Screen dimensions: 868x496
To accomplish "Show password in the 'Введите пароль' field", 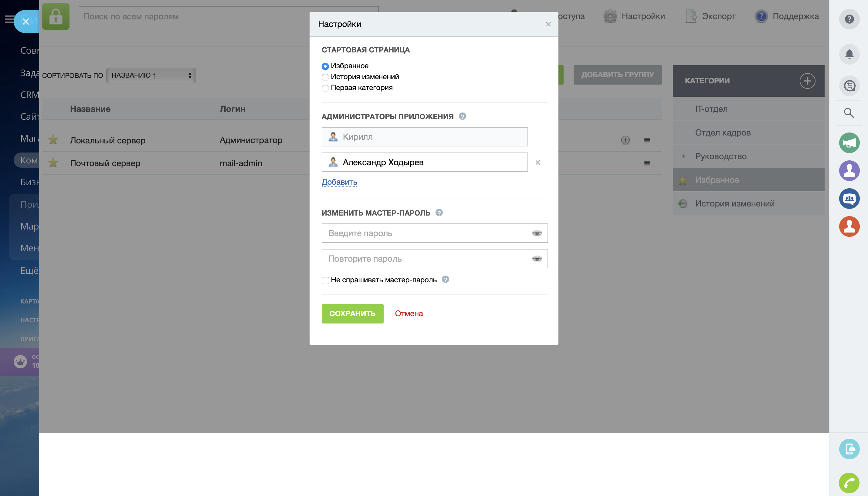I will point(537,233).
